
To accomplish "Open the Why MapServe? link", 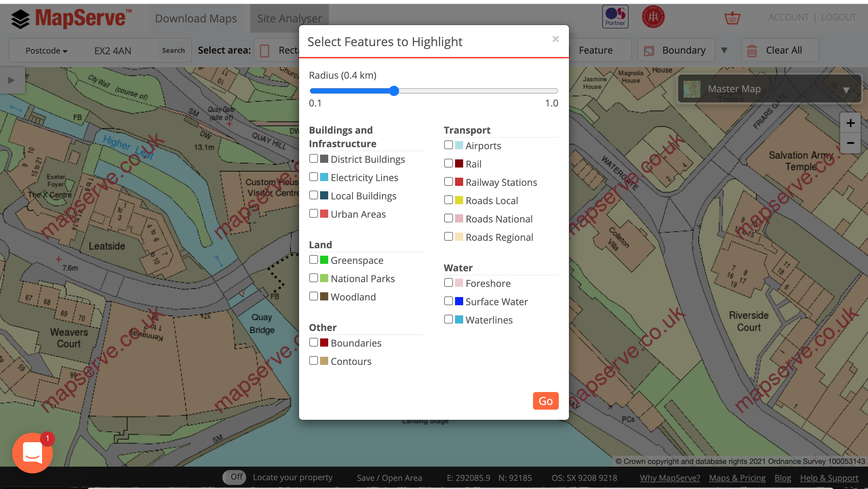I will coord(670,478).
